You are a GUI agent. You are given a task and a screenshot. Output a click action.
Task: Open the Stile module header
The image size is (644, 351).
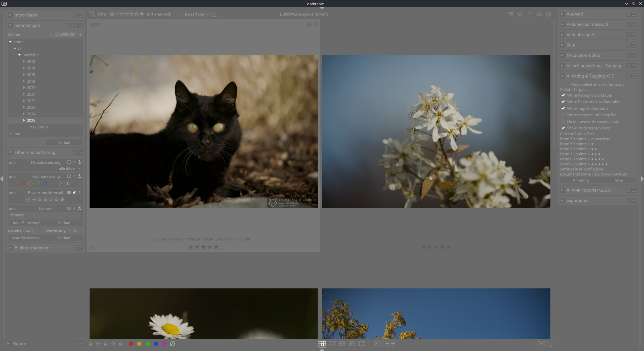click(571, 45)
